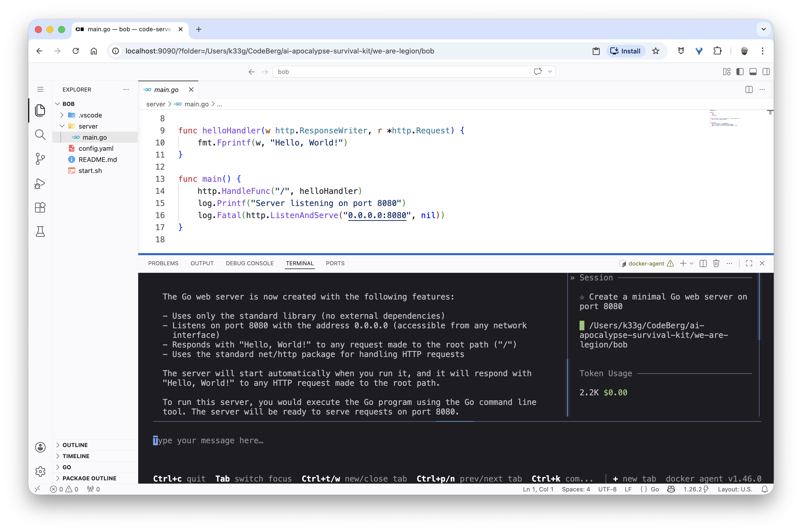This screenshot has width=802, height=532.
Task: Toggle the bottom panel visibility
Action: (x=753, y=72)
